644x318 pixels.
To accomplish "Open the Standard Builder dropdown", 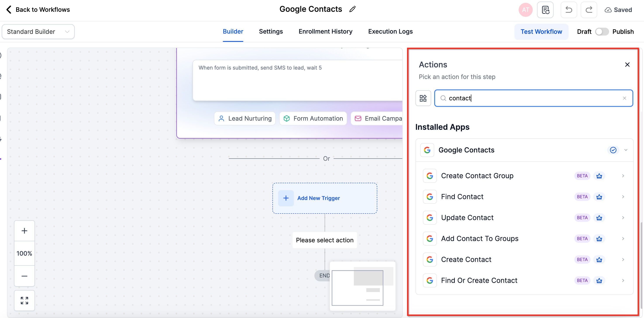I will click(x=38, y=32).
